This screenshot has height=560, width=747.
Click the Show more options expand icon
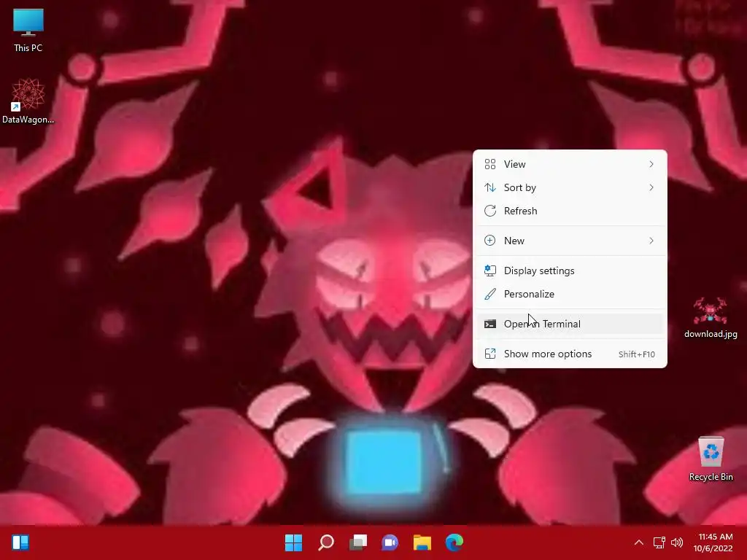click(489, 354)
